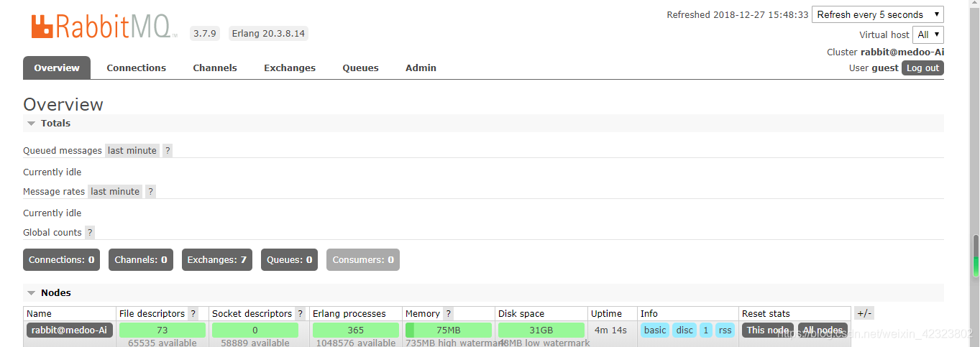Open help for Global counts
The image size is (980, 347).
tap(90, 232)
